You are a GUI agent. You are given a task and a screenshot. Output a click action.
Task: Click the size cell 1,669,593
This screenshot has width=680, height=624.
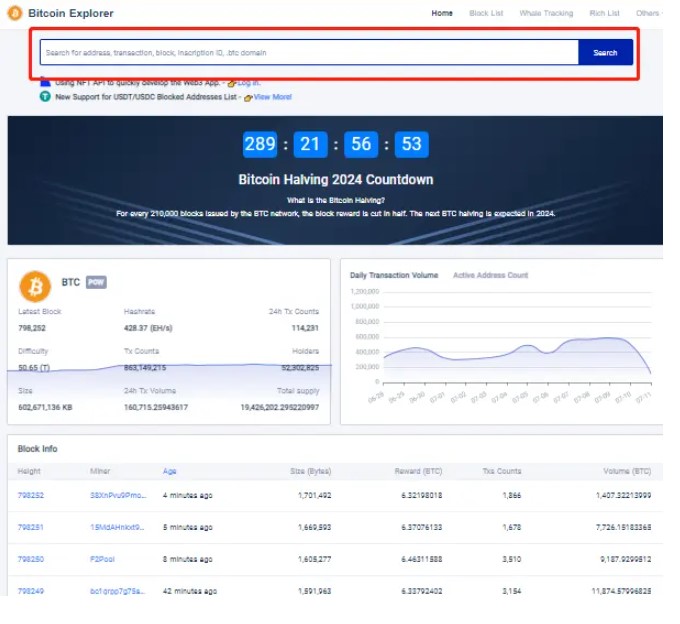[314, 527]
